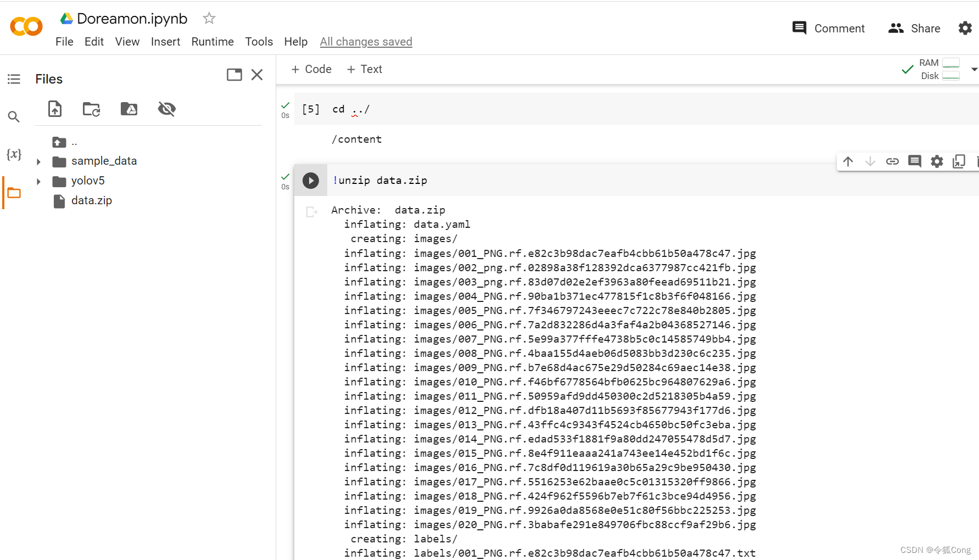Click the All changes saved link
This screenshot has height=560, width=979.
coord(366,42)
